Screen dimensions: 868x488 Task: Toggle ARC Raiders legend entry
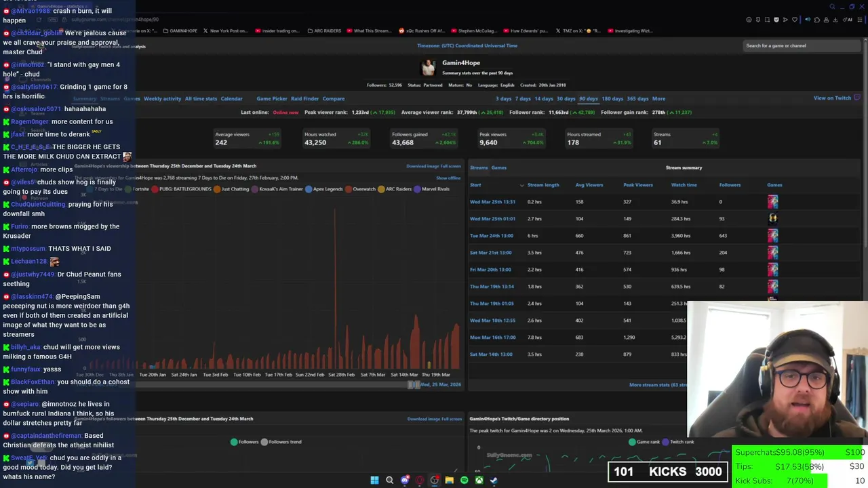(395, 189)
